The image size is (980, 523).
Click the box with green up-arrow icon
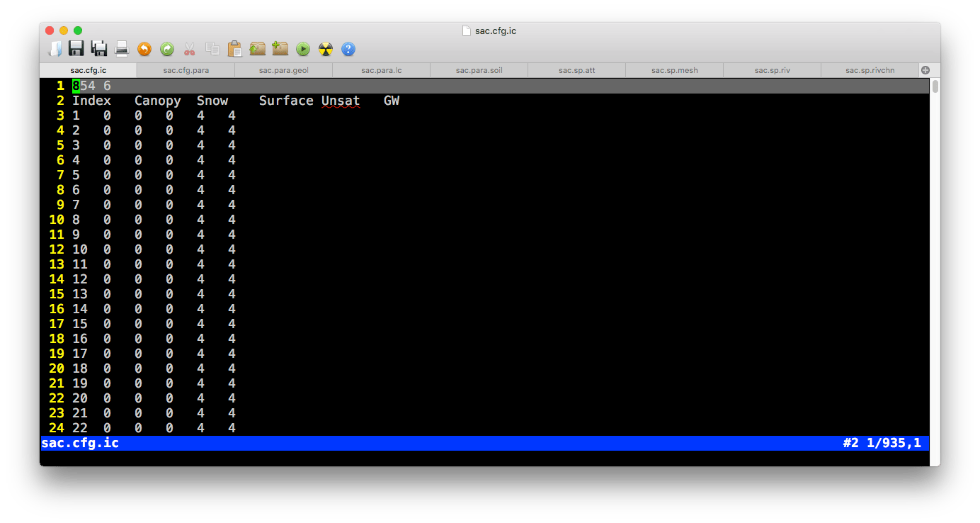(258, 49)
